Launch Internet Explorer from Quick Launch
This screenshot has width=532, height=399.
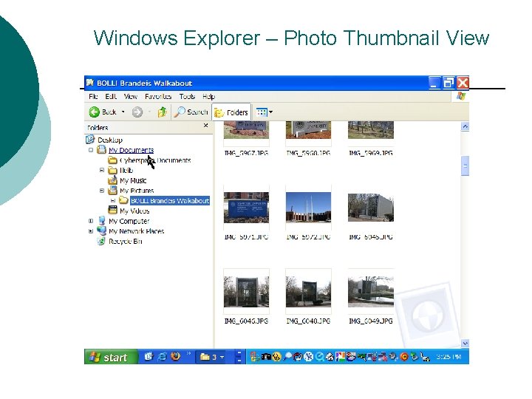[162, 357]
